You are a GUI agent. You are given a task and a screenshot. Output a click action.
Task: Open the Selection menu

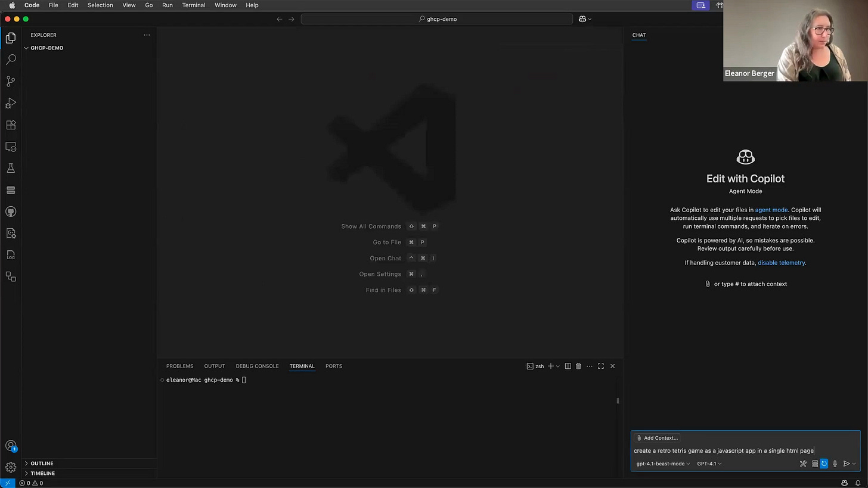point(100,5)
